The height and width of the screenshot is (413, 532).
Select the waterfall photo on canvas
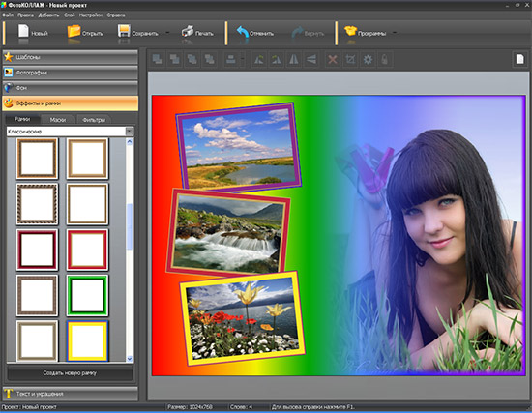tap(228, 233)
